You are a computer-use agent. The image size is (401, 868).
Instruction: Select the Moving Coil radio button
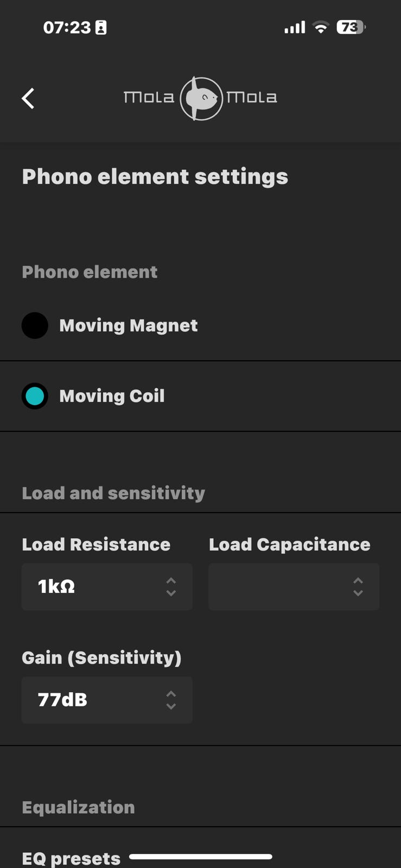tap(35, 396)
